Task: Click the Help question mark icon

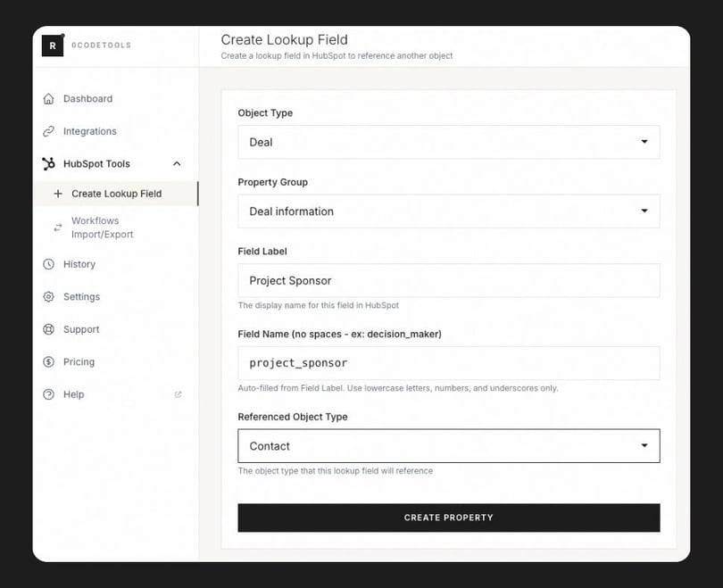Action: [49, 394]
